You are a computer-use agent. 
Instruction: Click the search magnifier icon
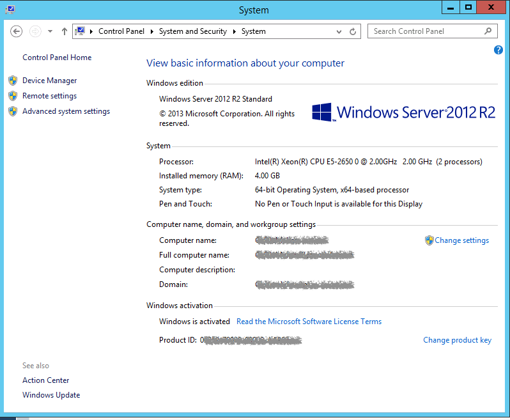pos(488,31)
